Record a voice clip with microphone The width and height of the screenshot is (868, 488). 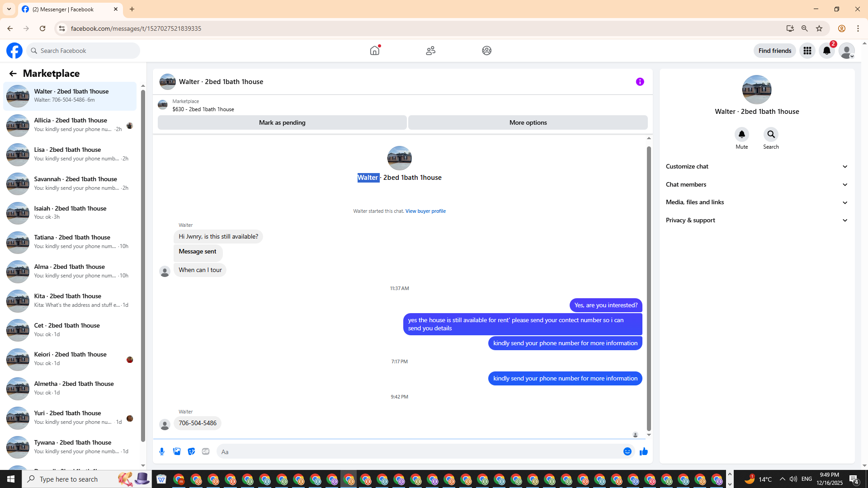point(162,451)
